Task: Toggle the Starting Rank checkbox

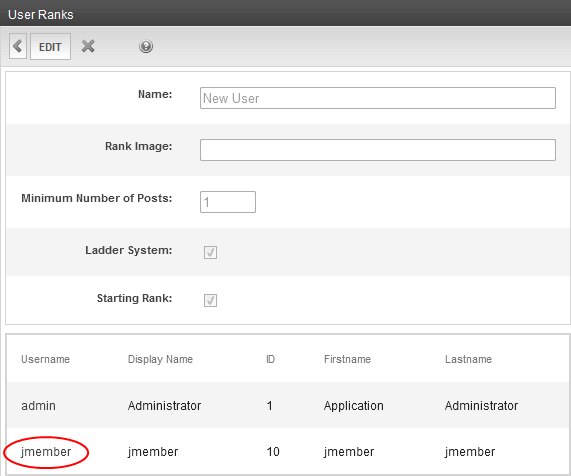Action: [x=210, y=300]
